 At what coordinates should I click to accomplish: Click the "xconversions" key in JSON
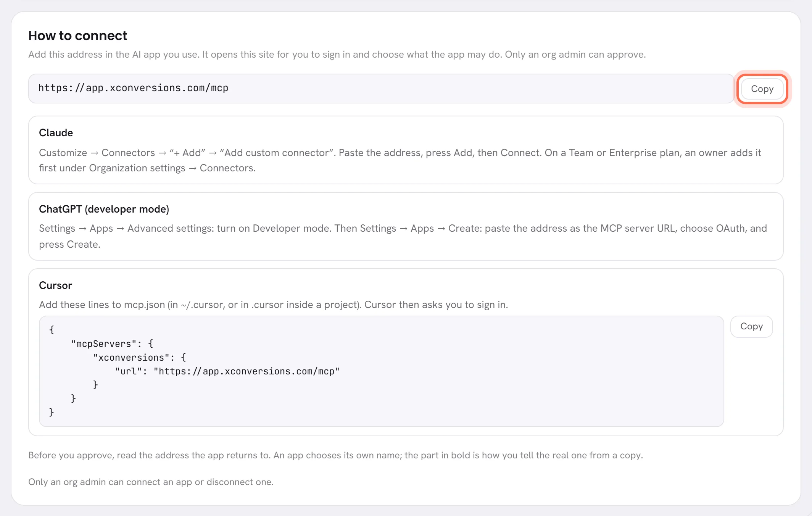point(131,358)
